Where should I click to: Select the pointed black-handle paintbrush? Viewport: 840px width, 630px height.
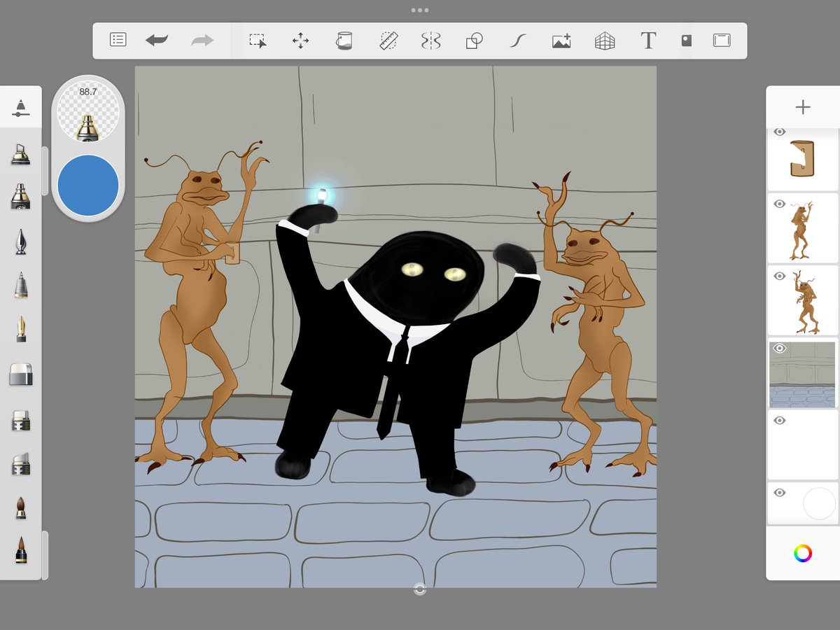[x=21, y=551]
